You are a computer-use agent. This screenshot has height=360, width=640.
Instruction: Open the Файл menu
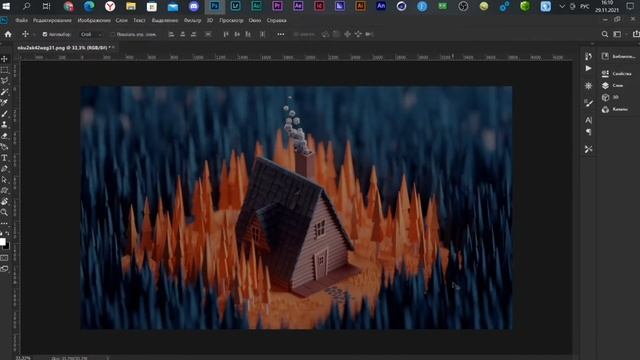pyautogui.click(x=21, y=20)
